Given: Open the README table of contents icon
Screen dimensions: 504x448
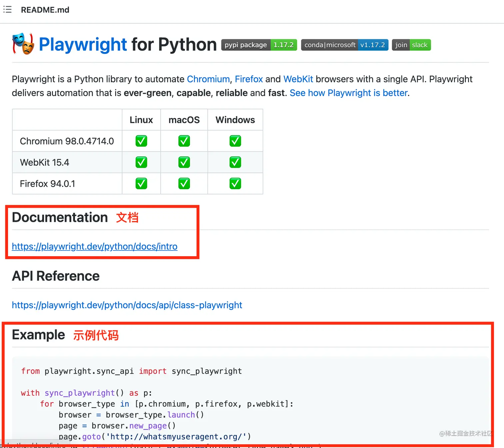Looking at the screenshot, I should (7, 10).
